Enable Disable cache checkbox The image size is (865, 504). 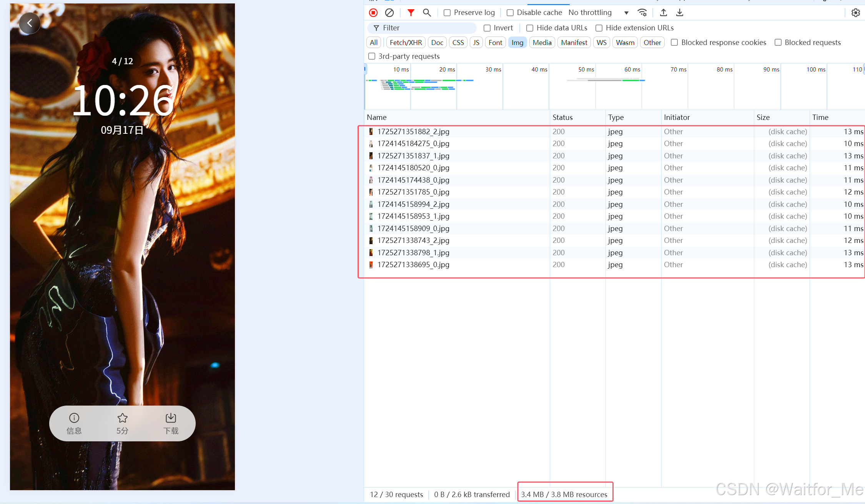(510, 13)
